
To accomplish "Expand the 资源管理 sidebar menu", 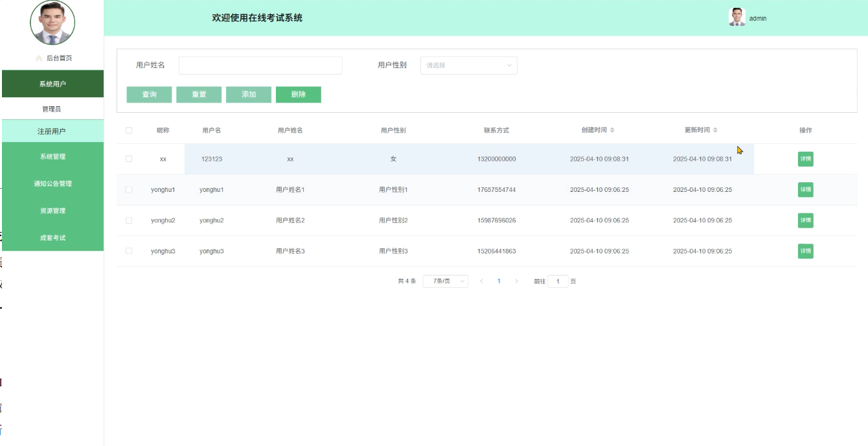I will [x=52, y=211].
